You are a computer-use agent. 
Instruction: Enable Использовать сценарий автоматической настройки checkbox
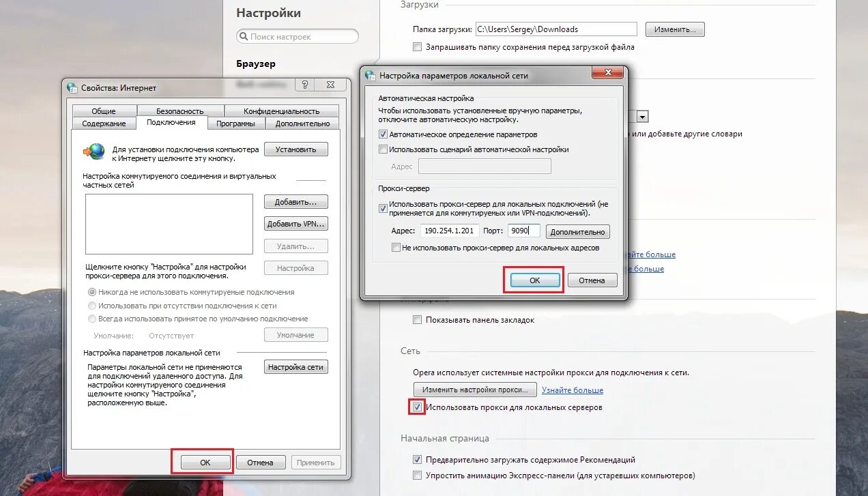point(383,149)
